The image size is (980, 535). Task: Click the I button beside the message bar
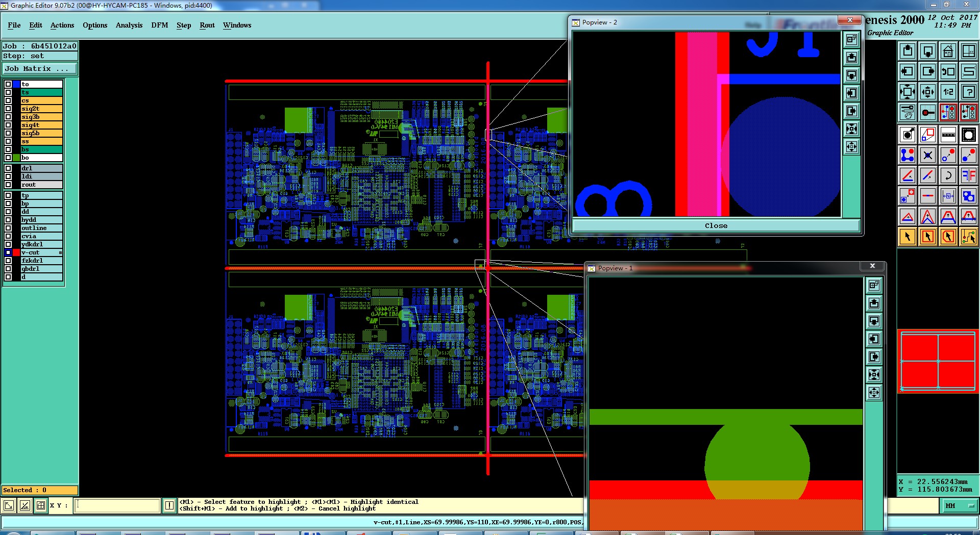[x=169, y=505]
